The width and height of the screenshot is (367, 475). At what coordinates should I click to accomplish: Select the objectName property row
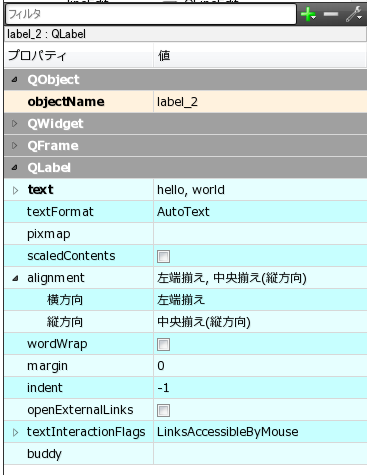(186, 102)
